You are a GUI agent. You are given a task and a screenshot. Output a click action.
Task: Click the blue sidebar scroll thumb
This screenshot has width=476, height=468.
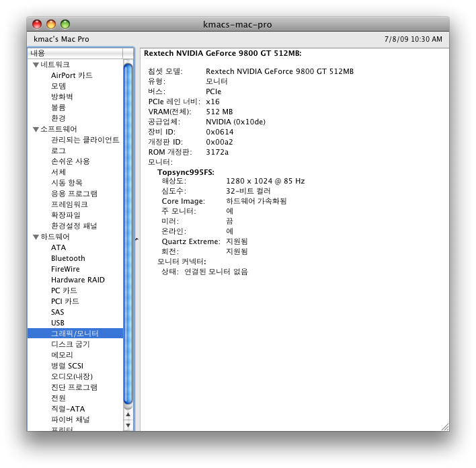(128, 234)
